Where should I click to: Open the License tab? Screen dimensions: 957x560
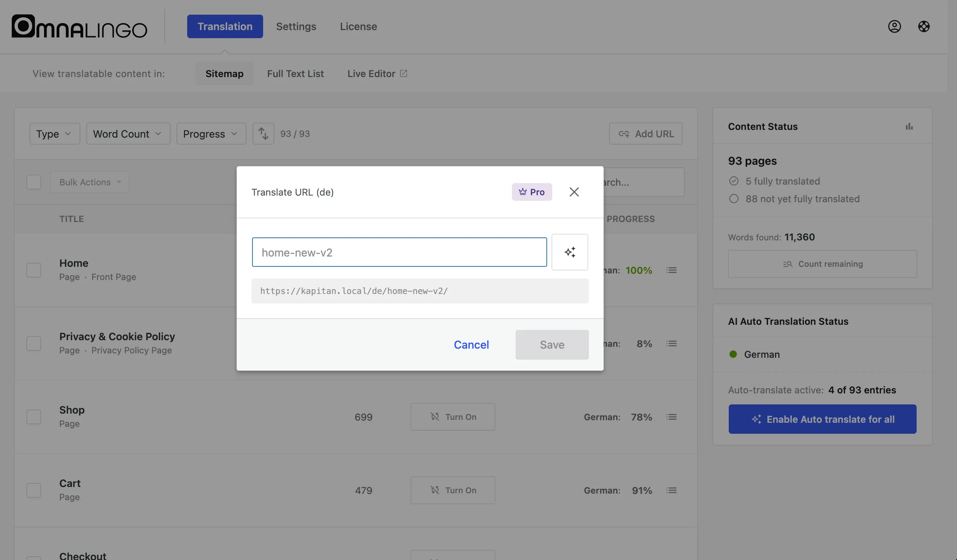click(x=358, y=26)
